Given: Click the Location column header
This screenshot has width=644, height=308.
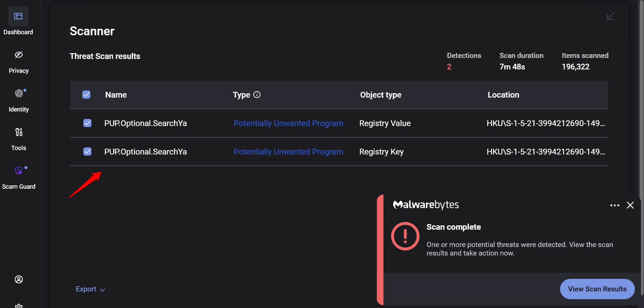Looking at the screenshot, I should 503,95.
